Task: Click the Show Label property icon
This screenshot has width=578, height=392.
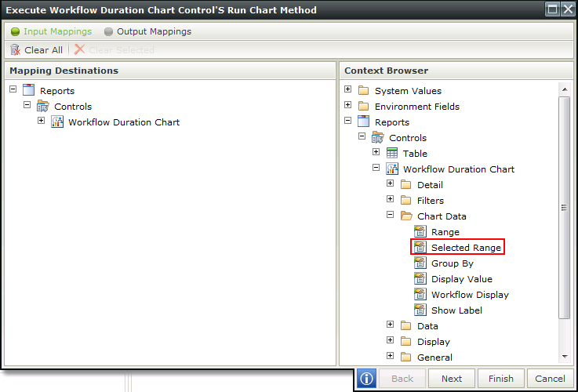Action: [420, 310]
